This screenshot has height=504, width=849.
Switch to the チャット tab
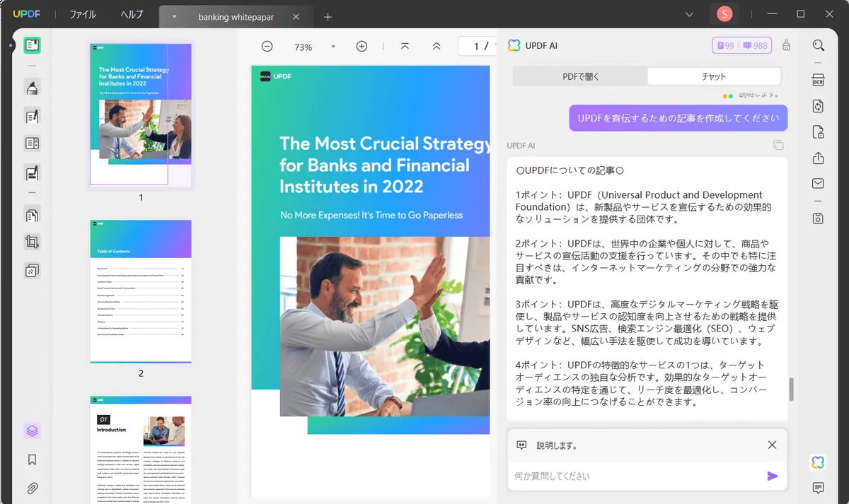point(714,76)
